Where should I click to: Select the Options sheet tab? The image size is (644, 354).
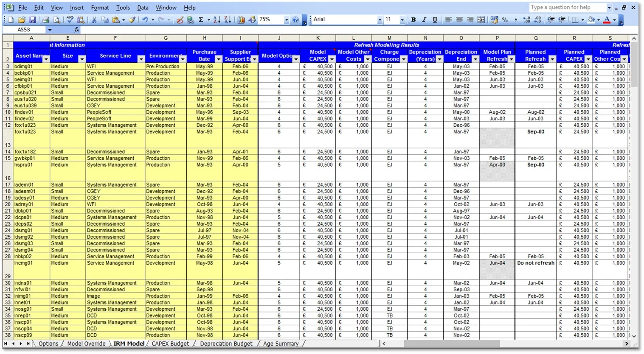tap(48, 344)
